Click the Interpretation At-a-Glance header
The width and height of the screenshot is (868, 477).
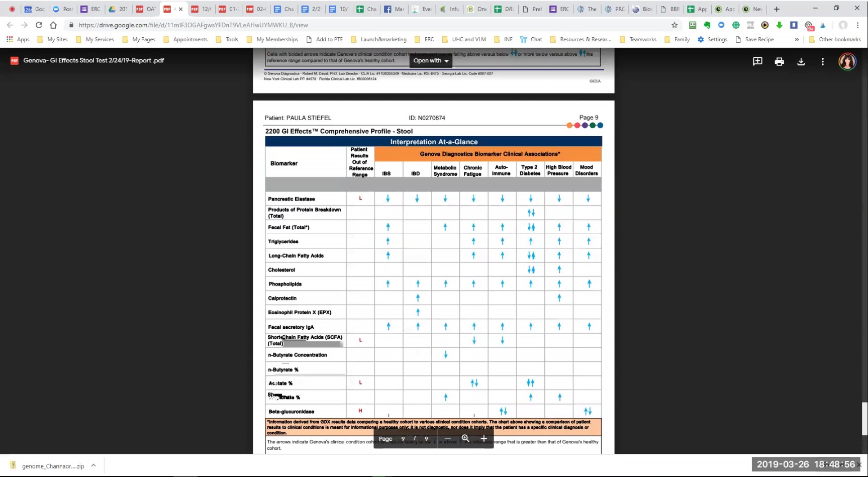434,142
